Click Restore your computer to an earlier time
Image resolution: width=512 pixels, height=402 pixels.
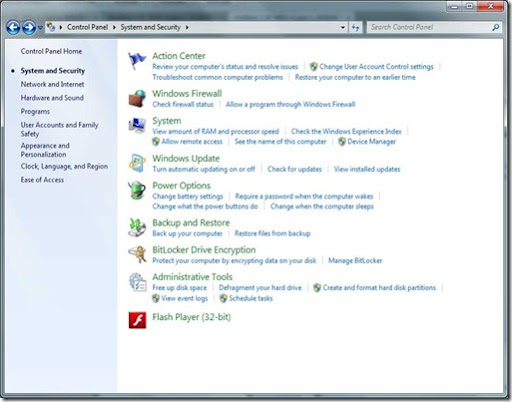point(355,77)
